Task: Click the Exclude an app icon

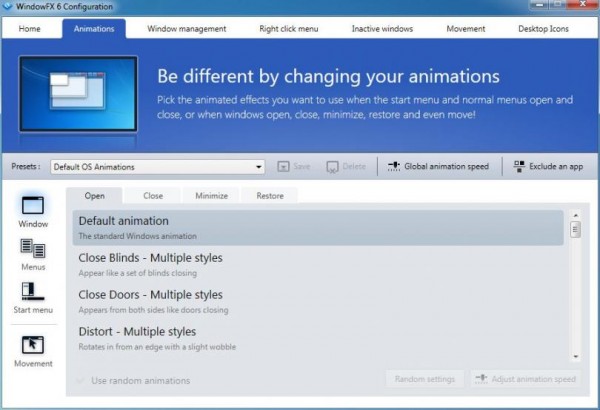Action: click(519, 167)
